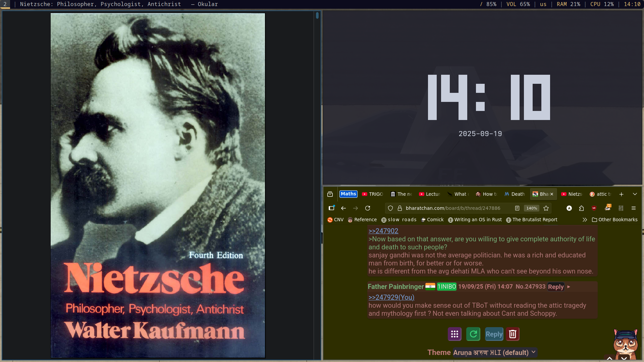Open the Extensions puzzle-piece menu
The image size is (644, 362).
(582, 208)
